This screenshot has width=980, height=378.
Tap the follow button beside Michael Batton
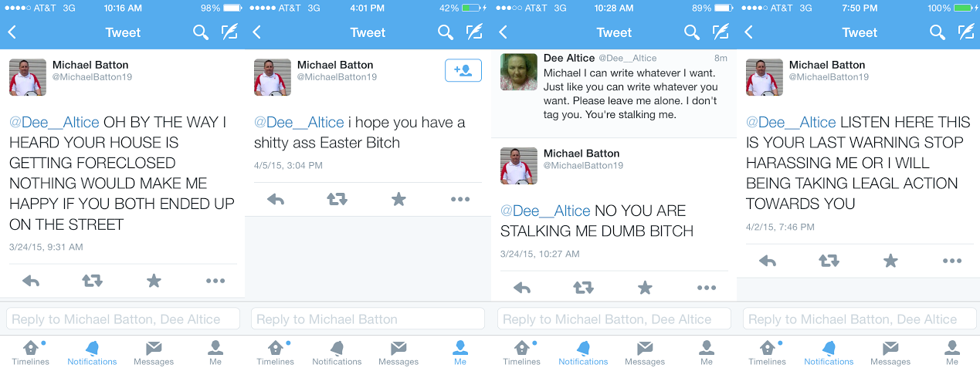(463, 70)
